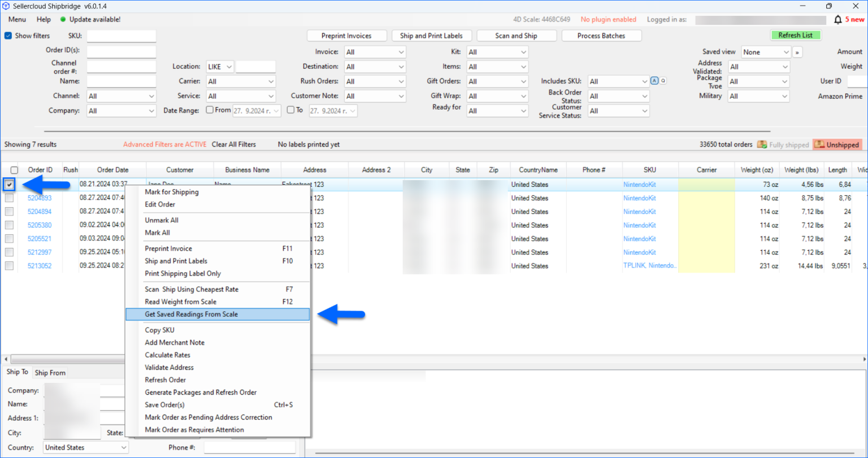Viewport: 868px width, 458px height.
Task: Open the Location LIKE comparison dropdown
Action: (x=219, y=66)
